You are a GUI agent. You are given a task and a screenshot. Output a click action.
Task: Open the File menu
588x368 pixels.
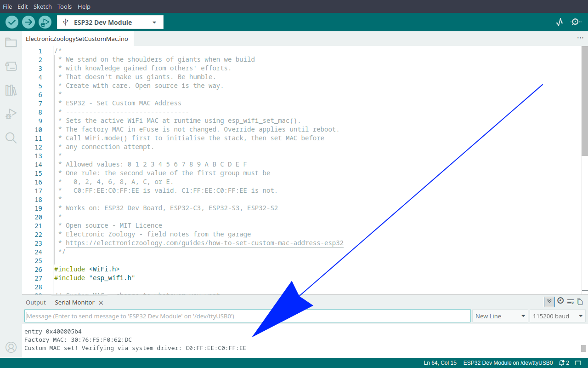(7, 6)
